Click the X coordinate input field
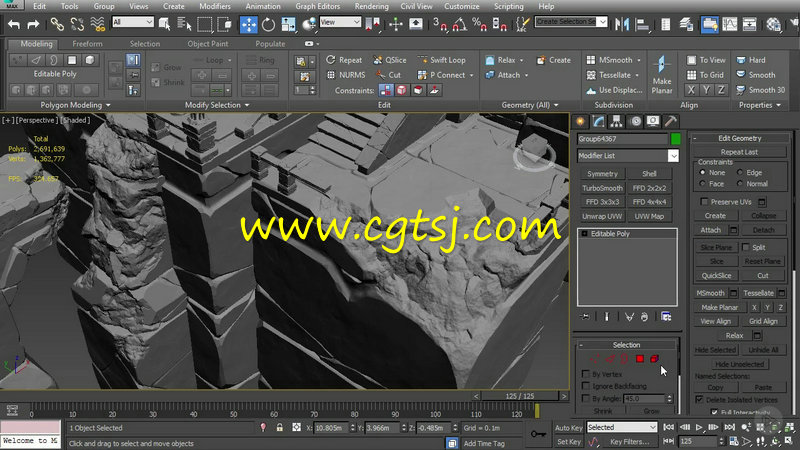 pyautogui.click(x=331, y=428)
